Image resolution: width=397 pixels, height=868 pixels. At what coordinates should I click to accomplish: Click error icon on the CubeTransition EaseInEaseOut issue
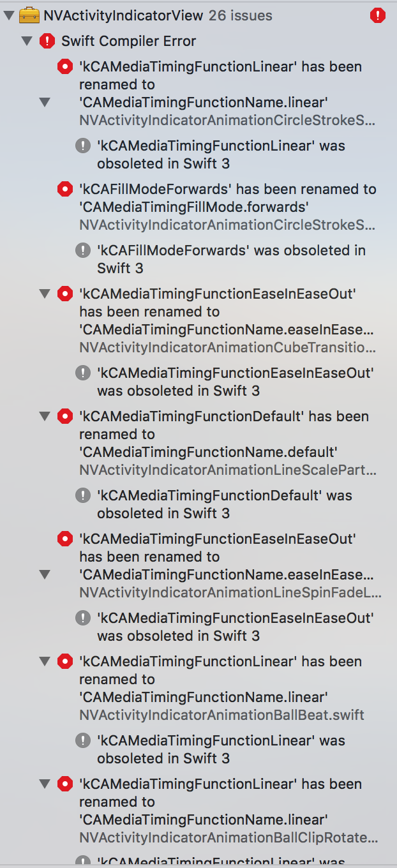[x=64, y=294]
